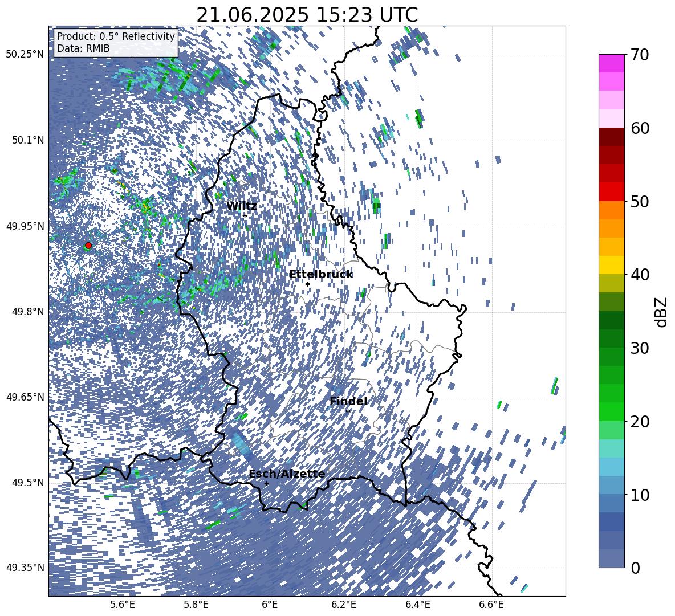
Task: Click the yellow 40 dBZ colorbar swatch
Action: (x=611, y=265)
